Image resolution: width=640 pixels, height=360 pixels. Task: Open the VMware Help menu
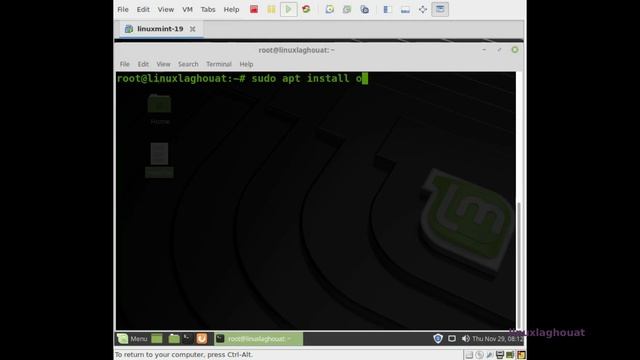[231, 9]
